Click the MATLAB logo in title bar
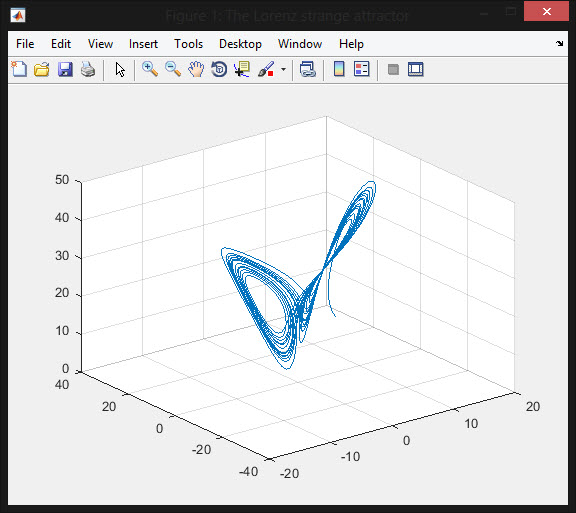 point(18,15)
